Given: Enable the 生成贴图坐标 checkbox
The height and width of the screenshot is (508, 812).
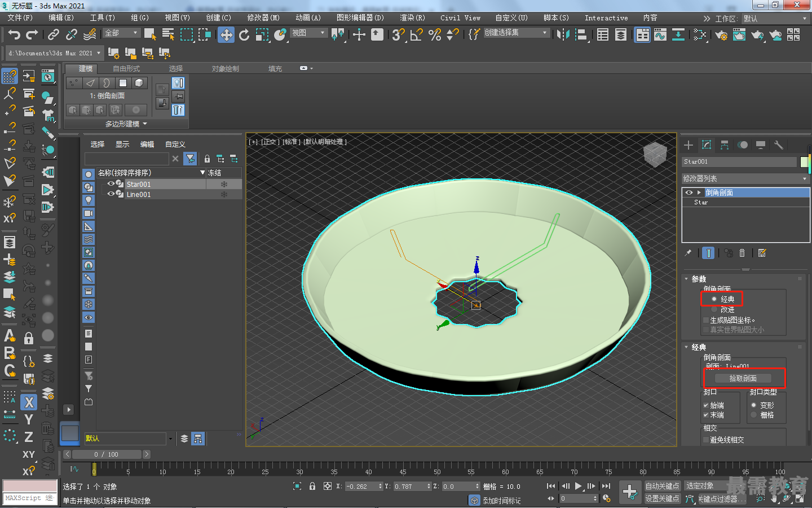Looking at the screenshot, I should 706,320.
